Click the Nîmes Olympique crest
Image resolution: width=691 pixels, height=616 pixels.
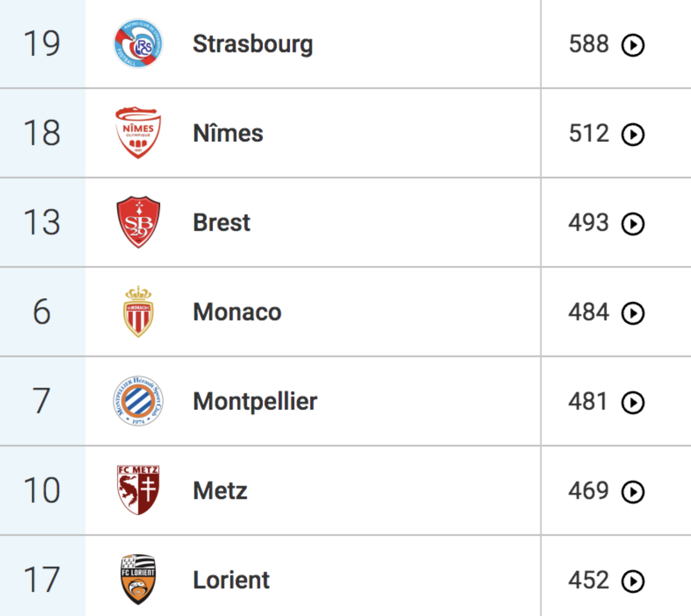point(138,133)
